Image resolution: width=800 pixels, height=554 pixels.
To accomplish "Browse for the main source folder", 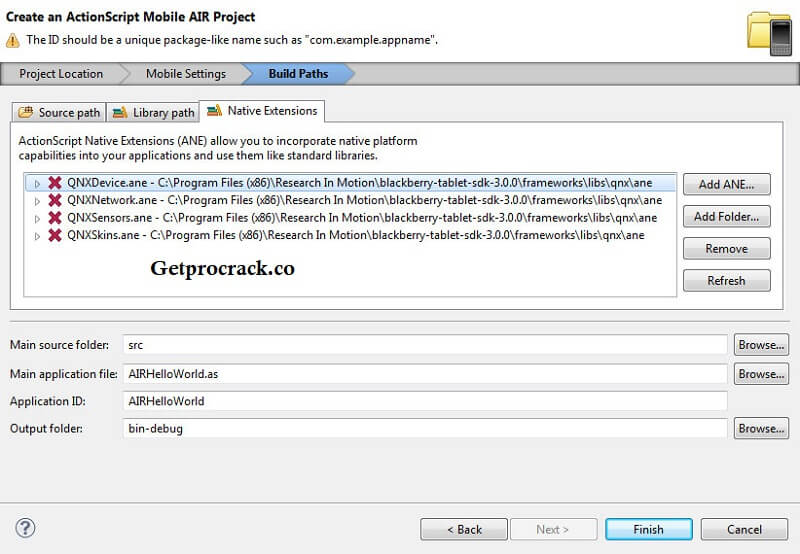I will click(x=761, y=345).
